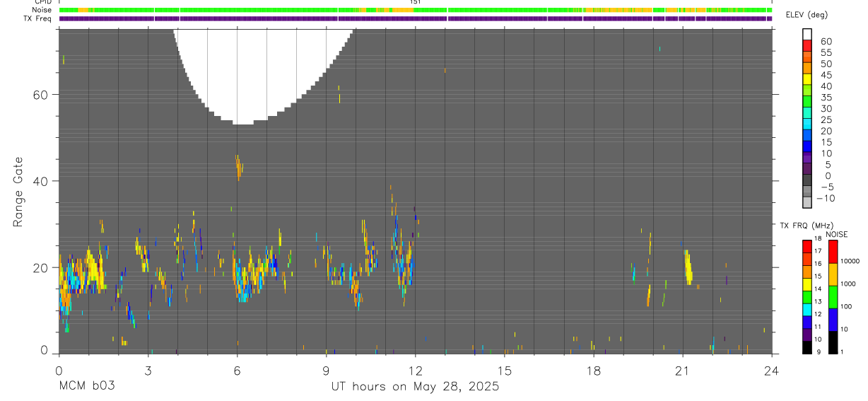Click the ELEV (deg) legend title
This screenshot has width=868, height=401.
coord(807,15)
